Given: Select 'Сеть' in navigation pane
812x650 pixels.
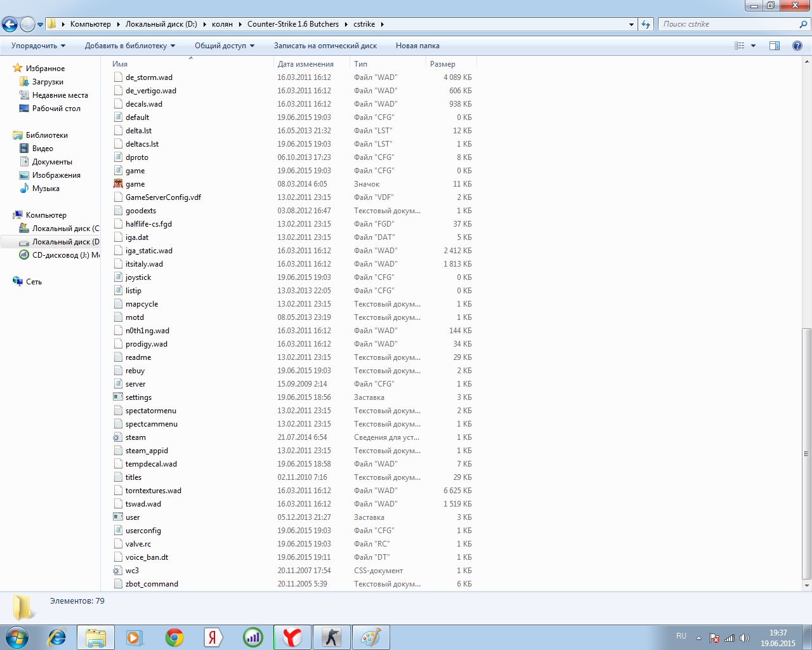Looking at the screenshot, I should (34, 282).
